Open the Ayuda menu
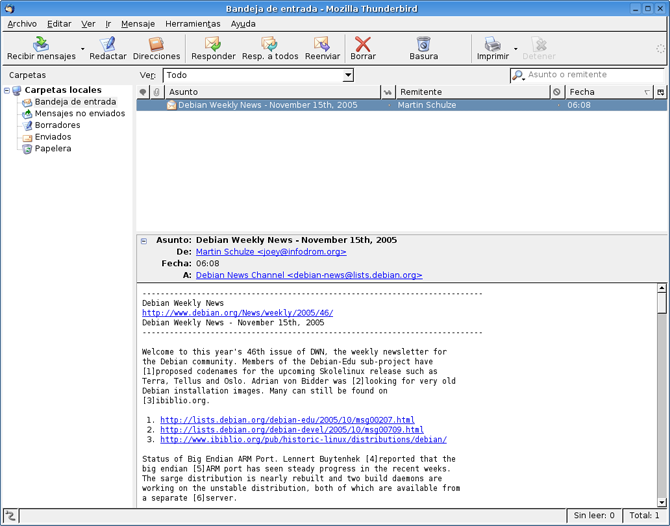The height and width of the screenshot is (526, 670). [x=243, y=24]
